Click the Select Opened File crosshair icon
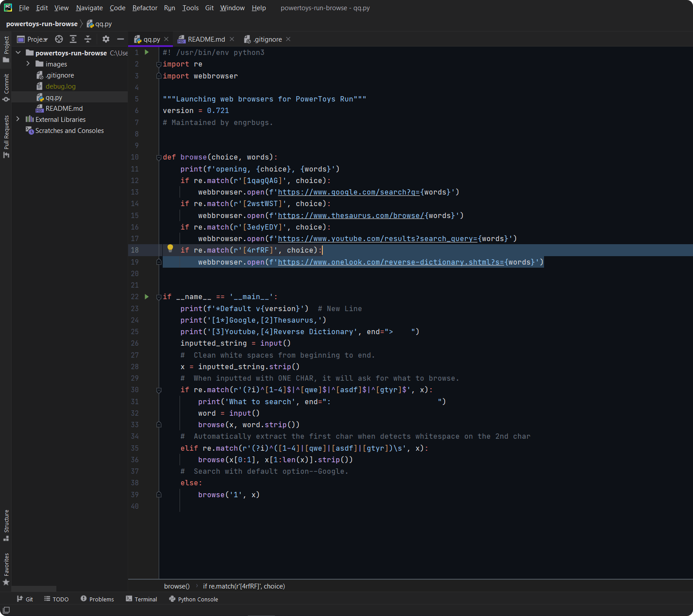The width and height of the screenshot is (693, 616). pos(59,39)
